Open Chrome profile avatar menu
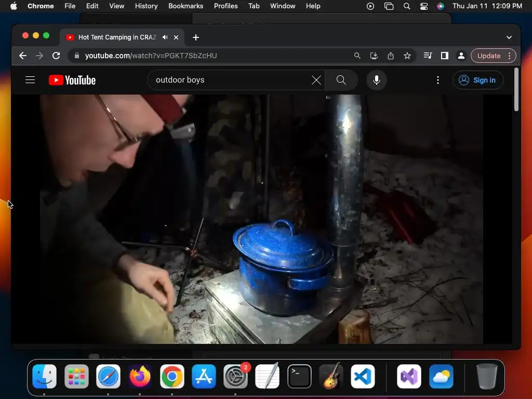 (x=461, y=56)
